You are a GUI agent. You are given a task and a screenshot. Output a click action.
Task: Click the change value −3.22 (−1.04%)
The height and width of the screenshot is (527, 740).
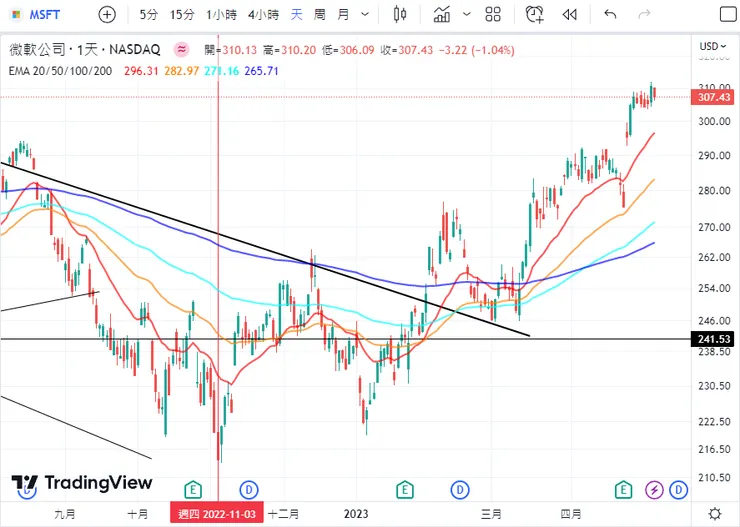[x=477, y=50]
